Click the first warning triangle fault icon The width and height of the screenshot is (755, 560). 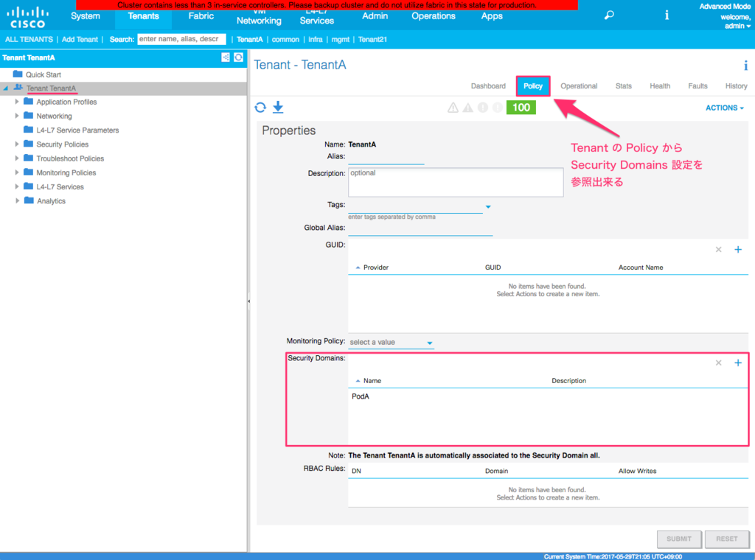pyautogui.click(x=453, y=108)
